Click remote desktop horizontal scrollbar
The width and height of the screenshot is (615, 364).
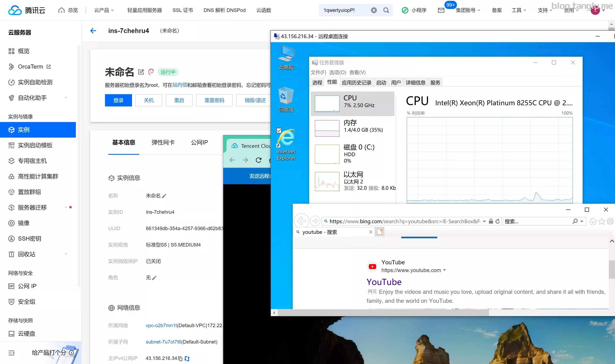[383, 313]
